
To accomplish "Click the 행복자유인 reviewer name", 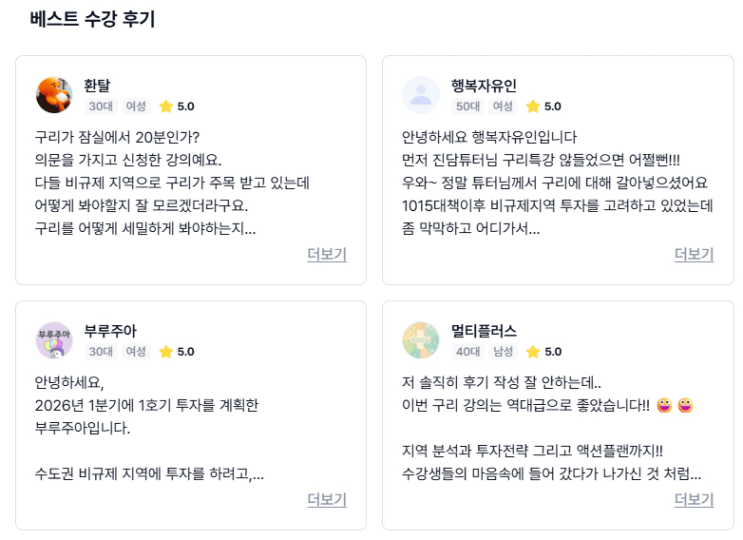I will tap(484, 85).
